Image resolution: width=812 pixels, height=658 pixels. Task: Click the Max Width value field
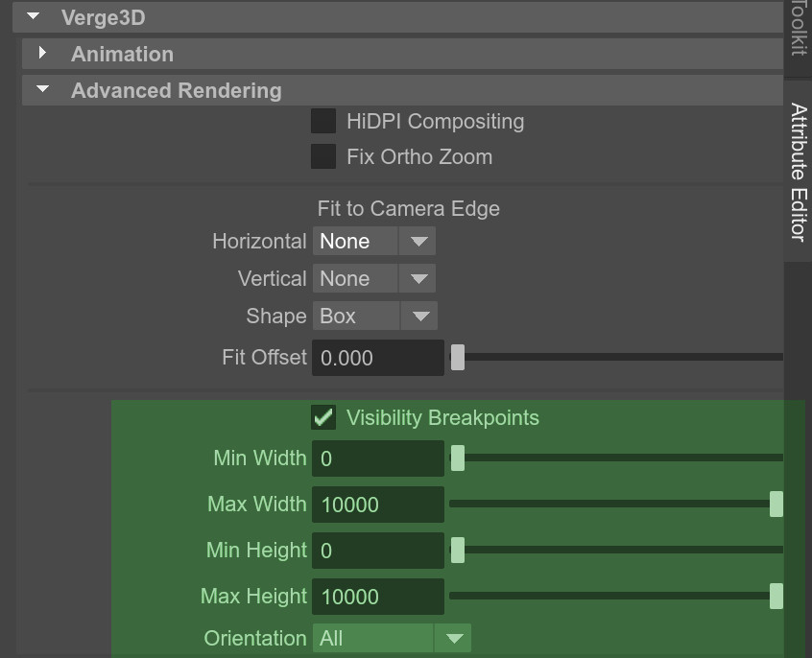click(378, 505)
